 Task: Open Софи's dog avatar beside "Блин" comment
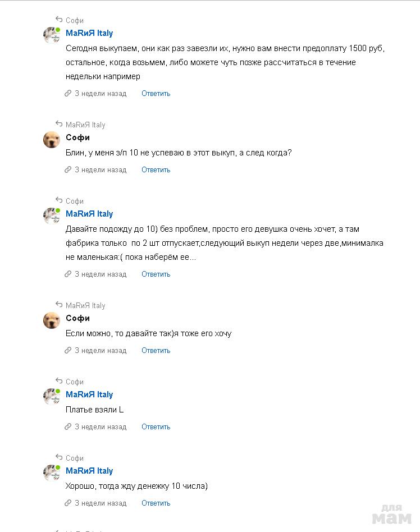coord(52,140)
